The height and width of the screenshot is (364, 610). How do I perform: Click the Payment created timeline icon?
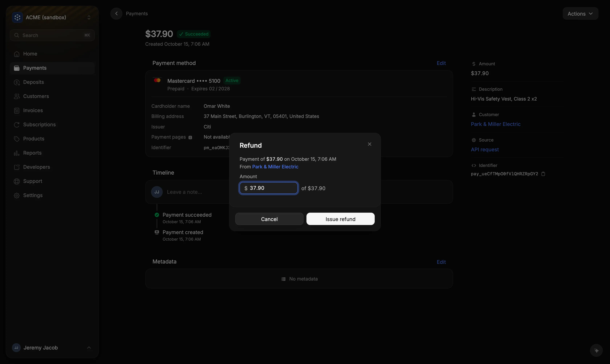click(157, 232)
